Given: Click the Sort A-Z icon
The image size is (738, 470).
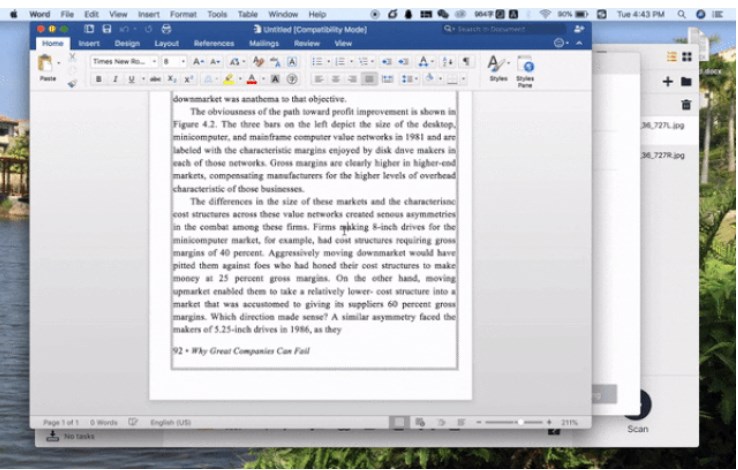Looking at the screenshot, I should click(x=448, y=62).
